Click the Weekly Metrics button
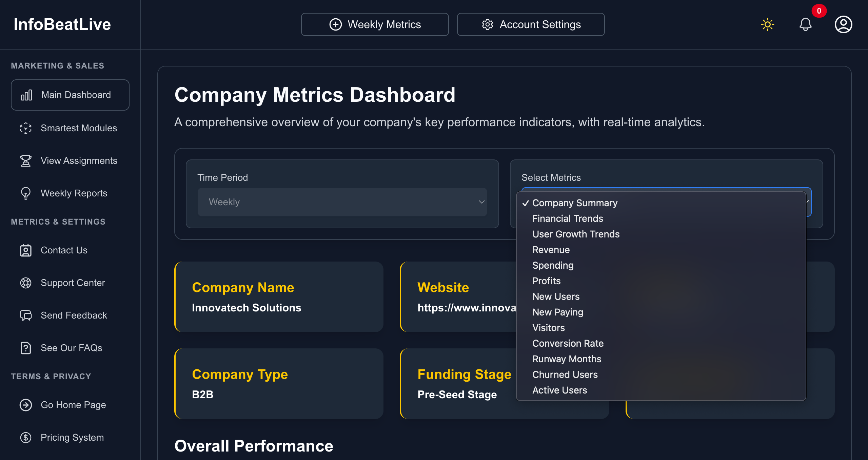The height and width of the screenshot is (460, 868). click(375, 24)
